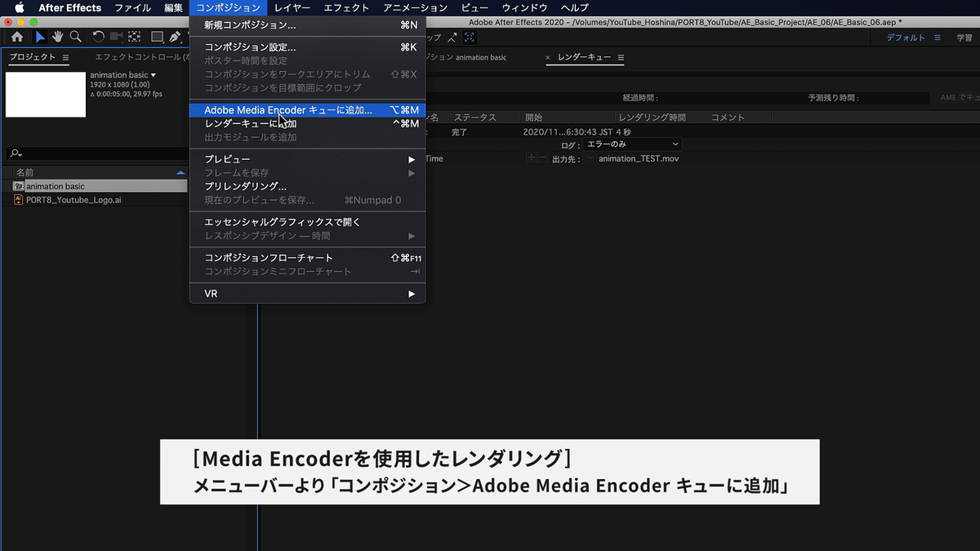Choose レンダーキューに追加 from menu
The image size is (980, 551).
point(307,123)
